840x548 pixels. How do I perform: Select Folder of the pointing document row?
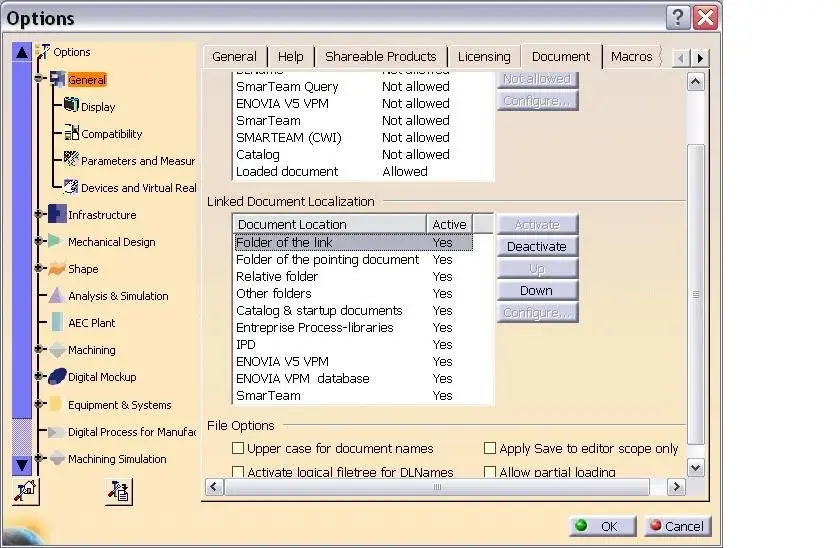point(354,259)
